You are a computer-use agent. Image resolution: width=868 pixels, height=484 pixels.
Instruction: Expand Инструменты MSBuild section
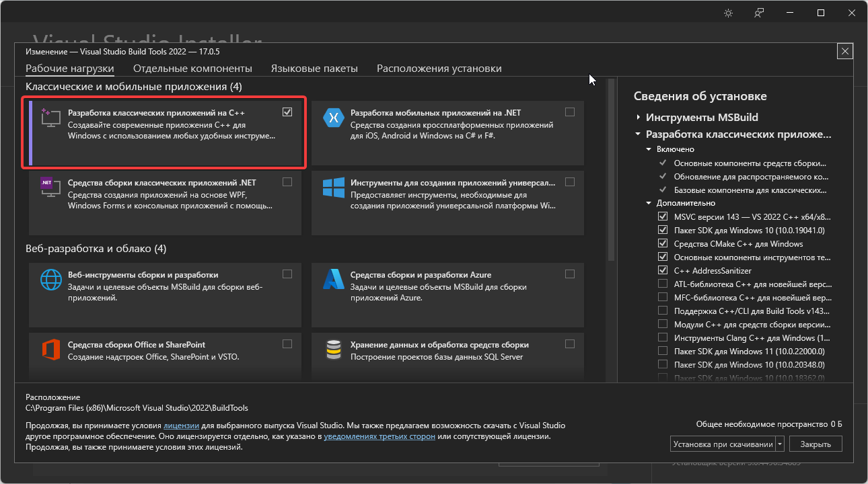(638, 118)
